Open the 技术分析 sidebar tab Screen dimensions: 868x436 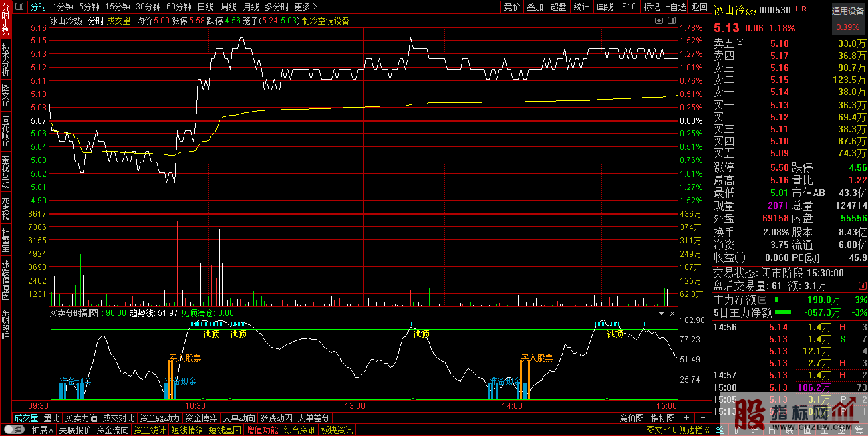point(6,60)
